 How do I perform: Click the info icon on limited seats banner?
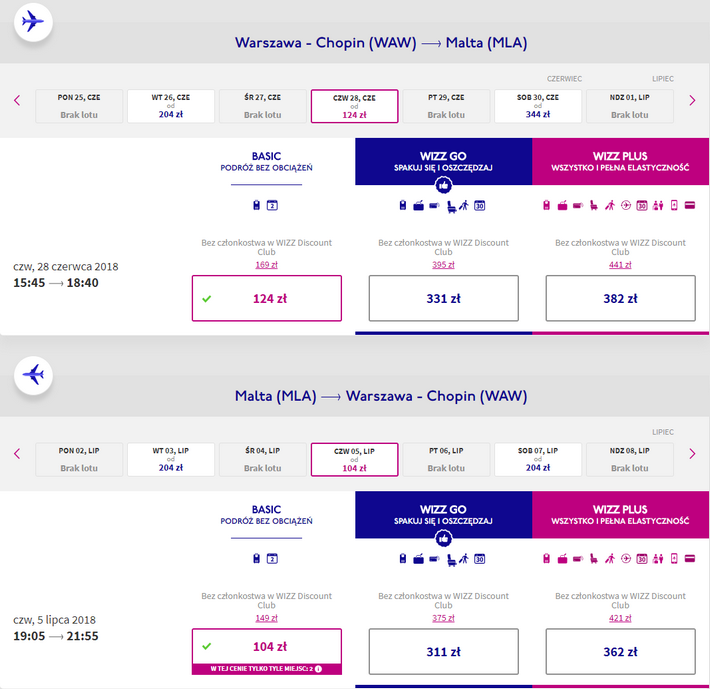318,669
